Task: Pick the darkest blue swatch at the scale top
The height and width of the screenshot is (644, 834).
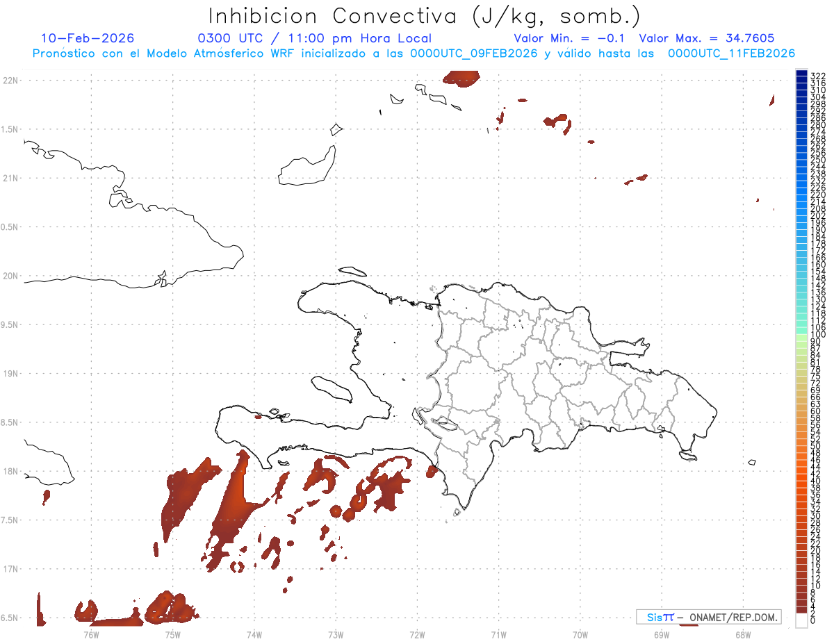Action: pos(801,74)
